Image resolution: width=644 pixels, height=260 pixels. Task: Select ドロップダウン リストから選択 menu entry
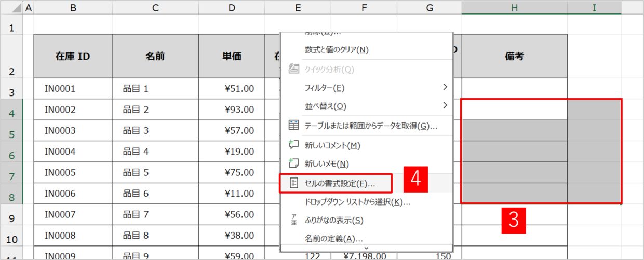[x=357, y=202]
